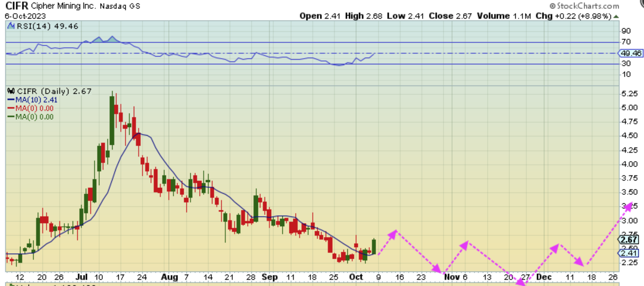644x286 pixels.
Task: Click the '23' date label in October
Action: (x=421, y=277)
